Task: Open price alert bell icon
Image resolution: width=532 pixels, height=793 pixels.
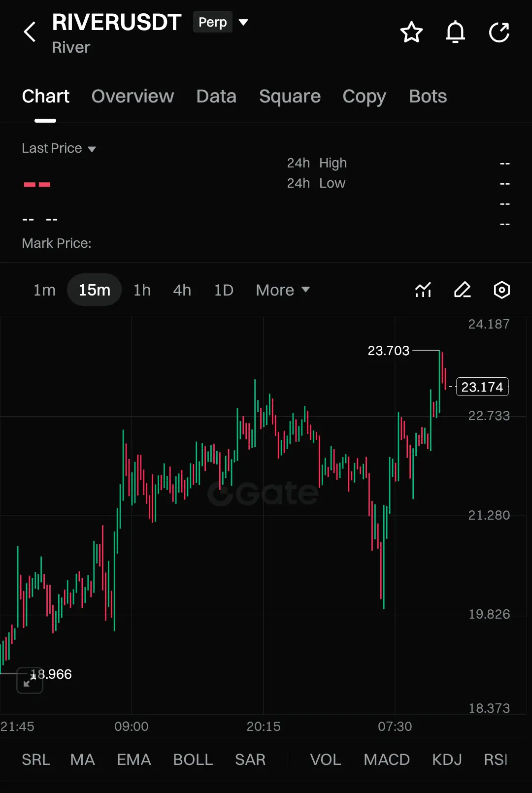Action: (455, 33)
